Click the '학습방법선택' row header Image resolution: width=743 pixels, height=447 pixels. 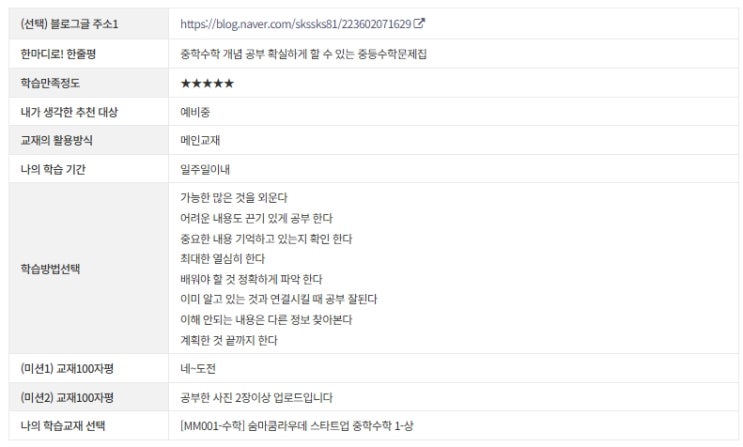tap(89, 269)
